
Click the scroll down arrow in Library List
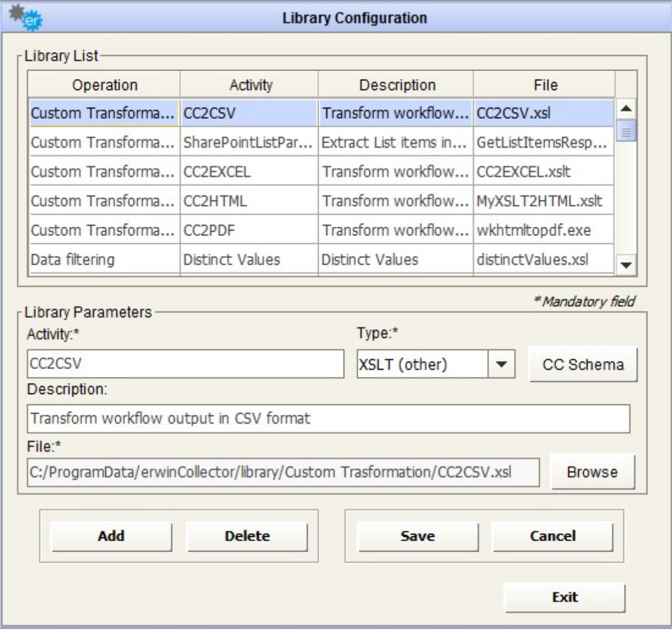click(x=626, y=264)
